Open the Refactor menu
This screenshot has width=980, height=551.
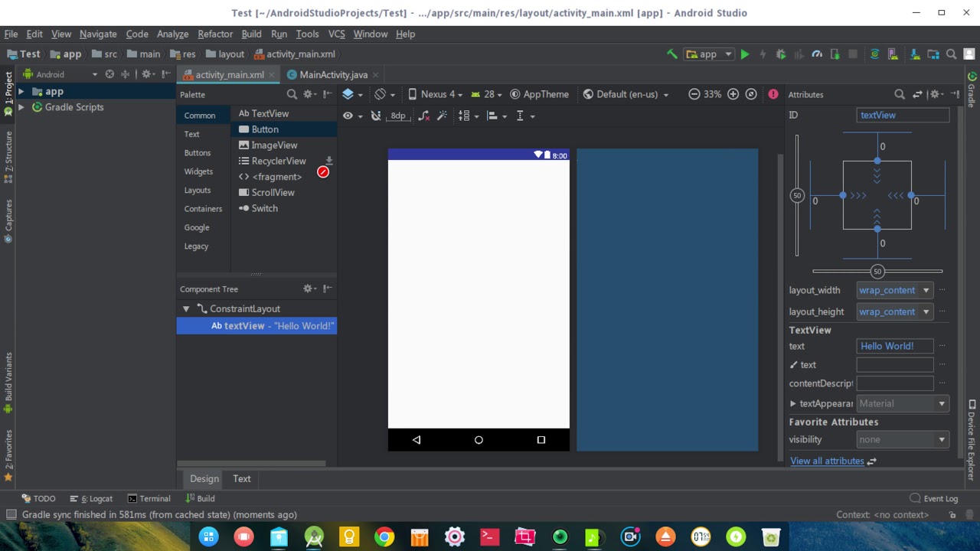[x=215, y=34]
